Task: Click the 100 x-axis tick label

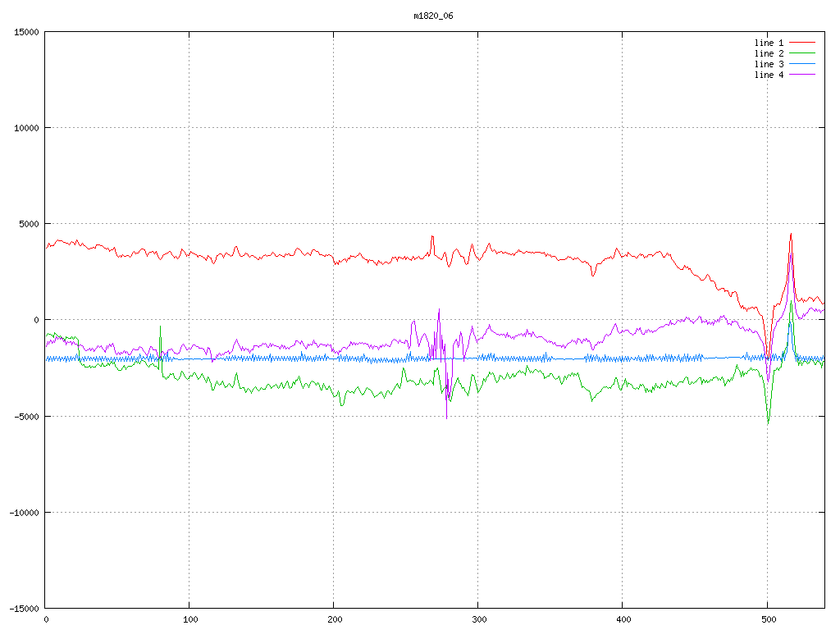Action: 189,620
